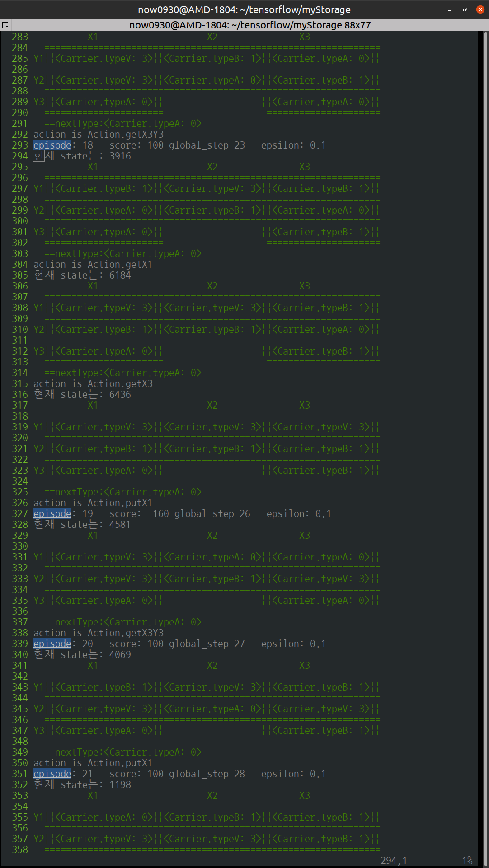
Task: Click line number 283 at the top
Action: click(20, 37)
